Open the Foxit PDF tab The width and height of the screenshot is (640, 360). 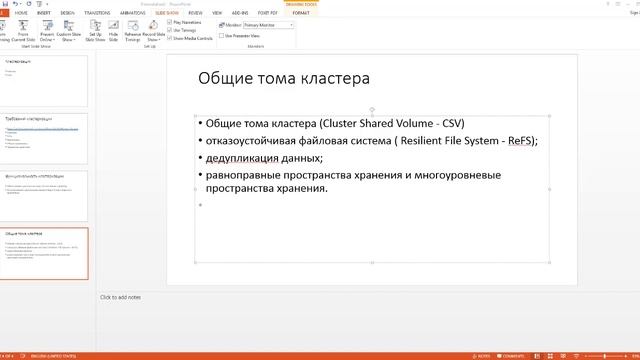[267, 13]
